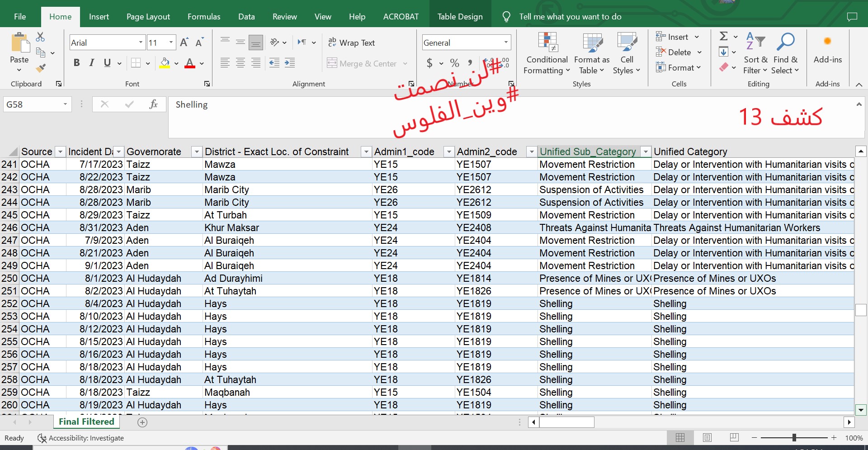
Task: Toggle Wrap Text for the cell
Action: click(352, 43)
